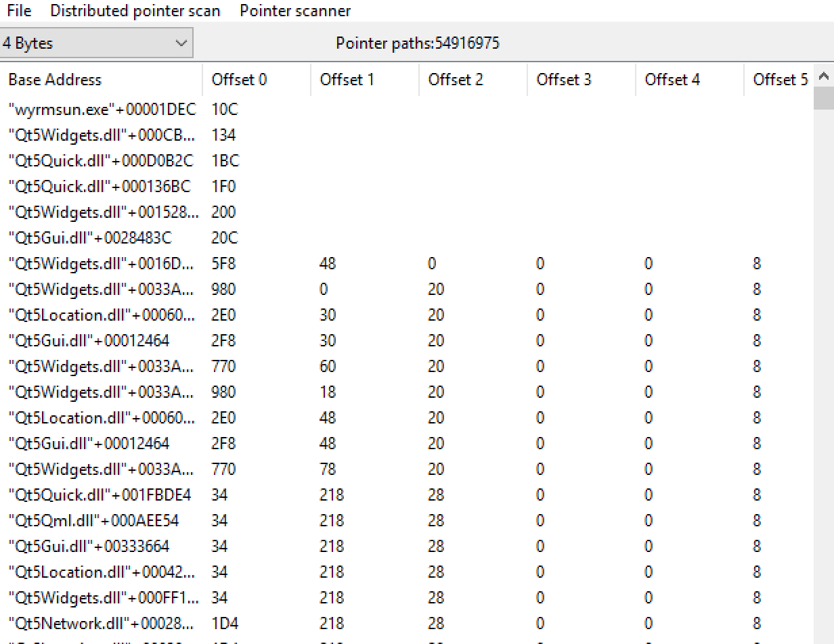Select the "Qt5Gui.dll"+00333664 row
Viewport: 834px width, 644px height.
click(407, 547)
